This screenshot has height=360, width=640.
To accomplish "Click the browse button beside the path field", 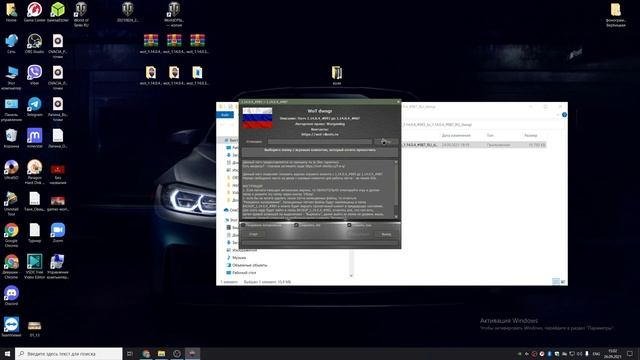I will point(386,142).
